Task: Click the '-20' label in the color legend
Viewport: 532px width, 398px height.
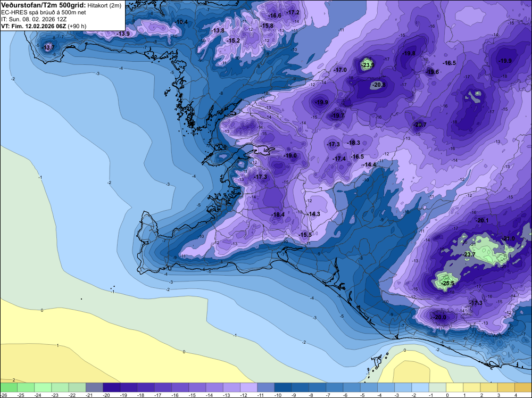Action: (106, 395)
